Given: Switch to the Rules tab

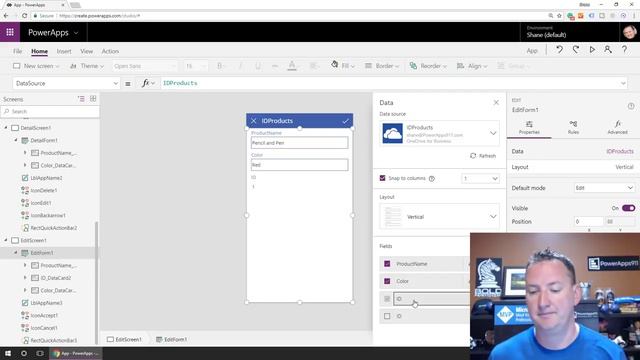Looking at the screenshot, I should [573, 127].
